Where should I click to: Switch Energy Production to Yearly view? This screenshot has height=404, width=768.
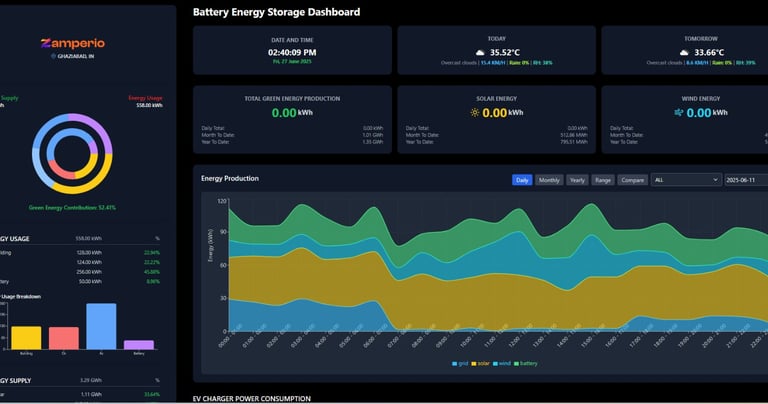[x=577, y=180]
